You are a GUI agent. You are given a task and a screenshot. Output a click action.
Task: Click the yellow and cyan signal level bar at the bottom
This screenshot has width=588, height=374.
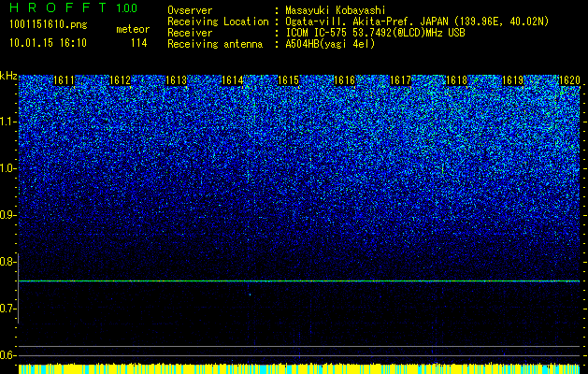click(x=299, y=368)
